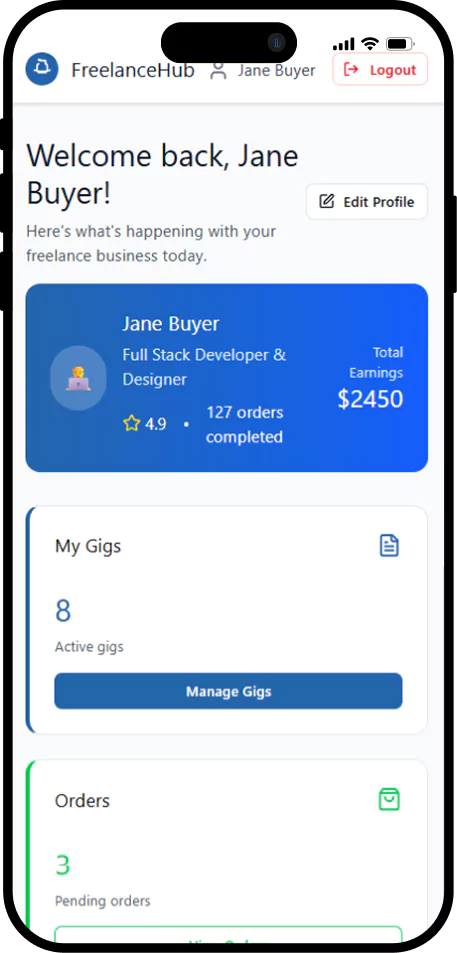The image size is (457, 953).
Task: Click the $2450 total earnings value
Action: pos(370,399)
